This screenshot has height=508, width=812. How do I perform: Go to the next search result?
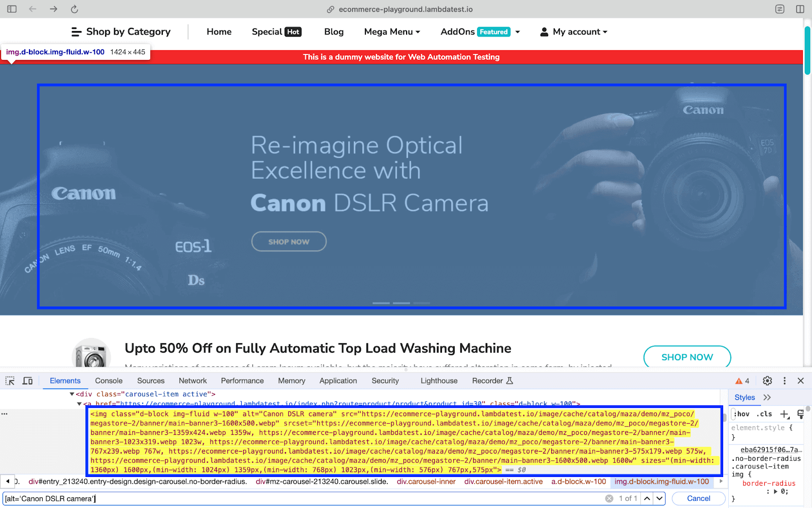coord(659,498)
